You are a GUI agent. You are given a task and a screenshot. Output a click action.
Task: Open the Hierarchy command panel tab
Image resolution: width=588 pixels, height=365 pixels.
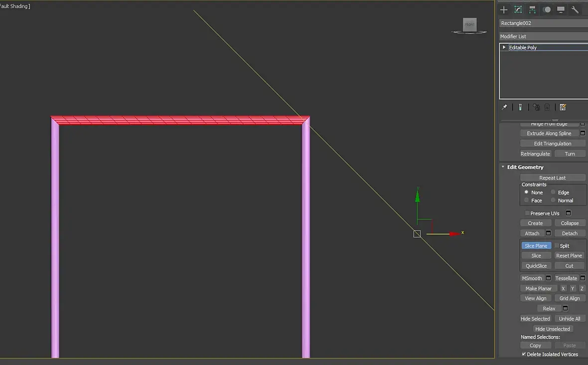pos(532,10)
